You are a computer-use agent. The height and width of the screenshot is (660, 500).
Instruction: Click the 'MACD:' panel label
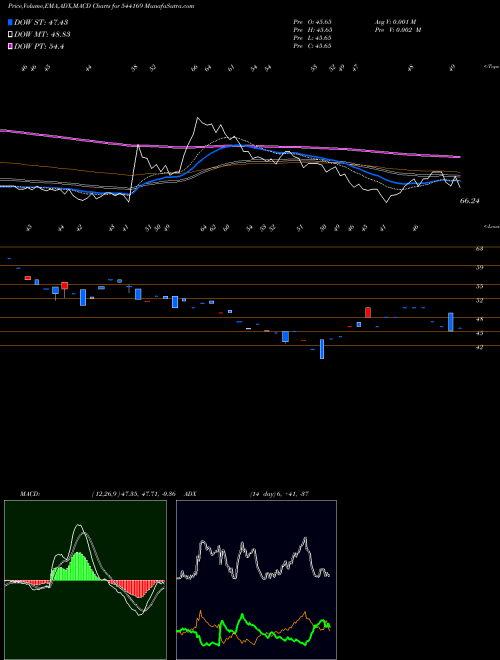(29, 494)
